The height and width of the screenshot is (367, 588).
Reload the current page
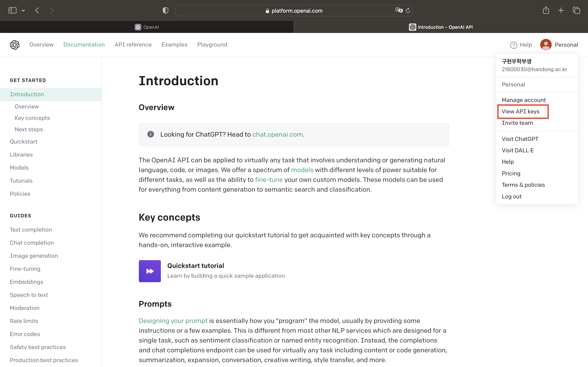(x=408, y=10)
